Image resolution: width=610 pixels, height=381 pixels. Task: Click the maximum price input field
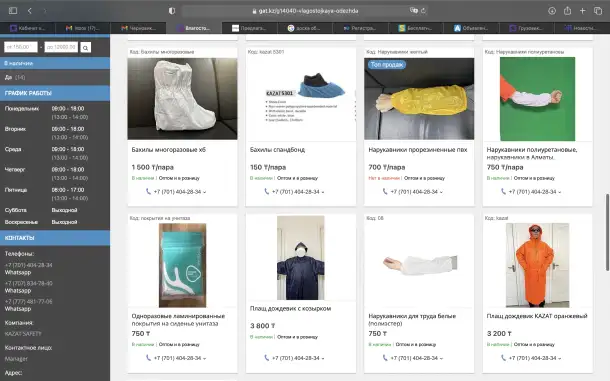(61, 47)
